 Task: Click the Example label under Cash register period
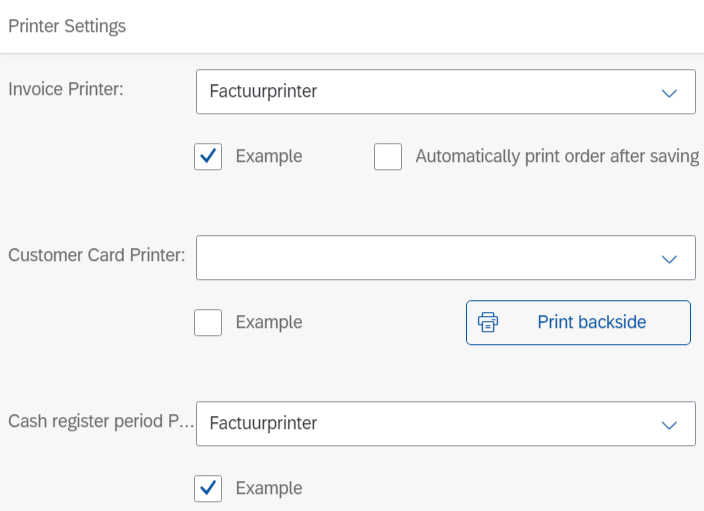coord(269,488)
